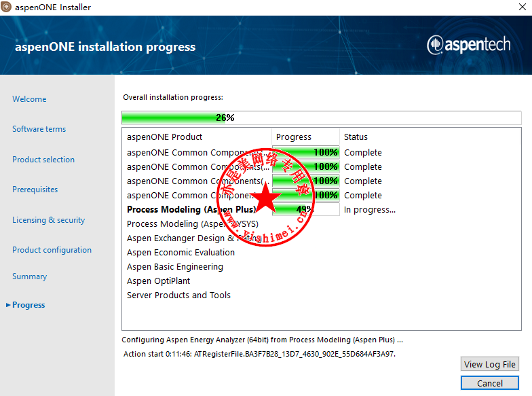
Task: Go to Software terms step
Action: 39,129
